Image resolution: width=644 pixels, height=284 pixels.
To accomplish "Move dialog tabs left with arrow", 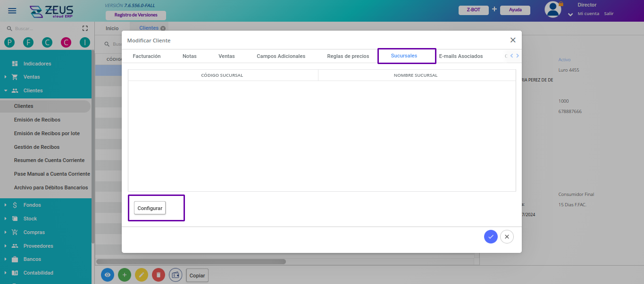I will pos(511,56).
